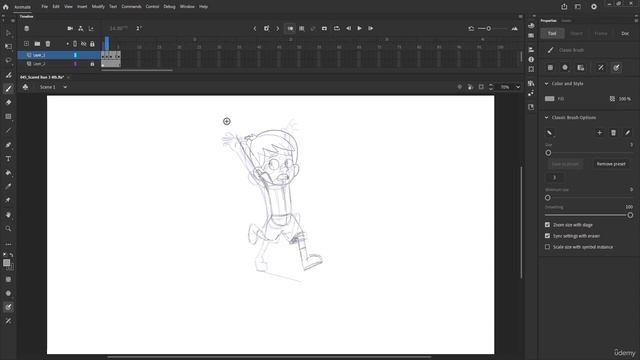Edit brush preset pencil button
This screenshot has width=640, height=360.
627,133
